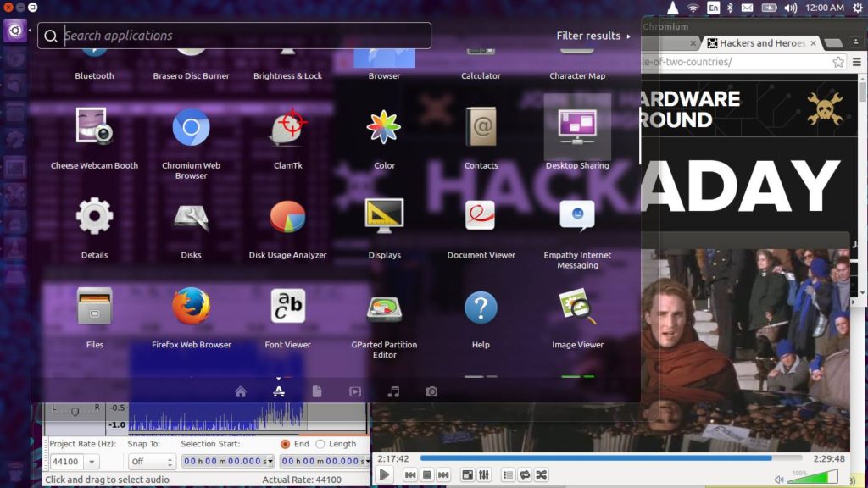This screenshot has width=868, height=488.
Task: Click the Ubuntu Dash launcher button
Action: pyautogui.click(x=15, y=30)
